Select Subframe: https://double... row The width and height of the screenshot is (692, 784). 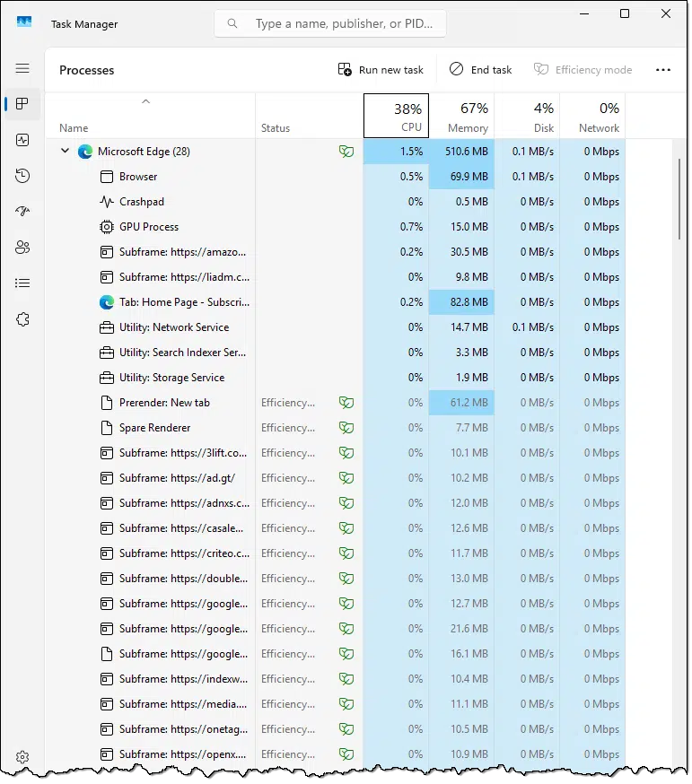336,579
